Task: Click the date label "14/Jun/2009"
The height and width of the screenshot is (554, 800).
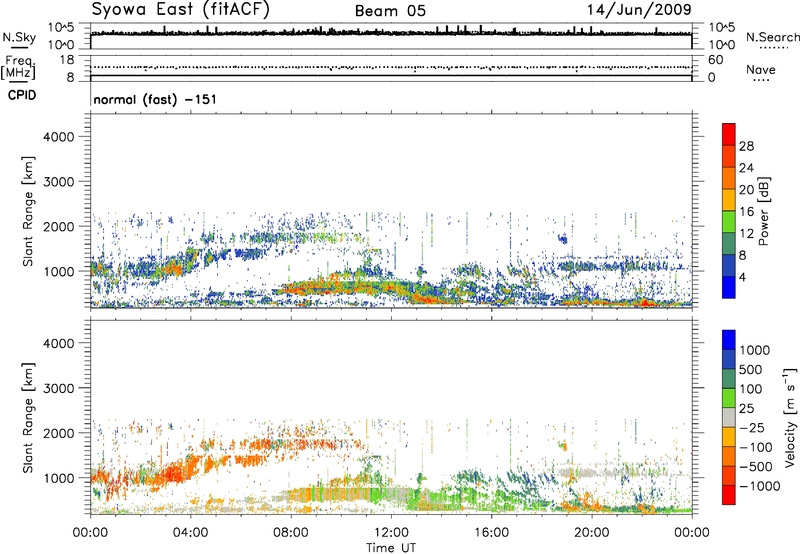Action: coord(639,10)
